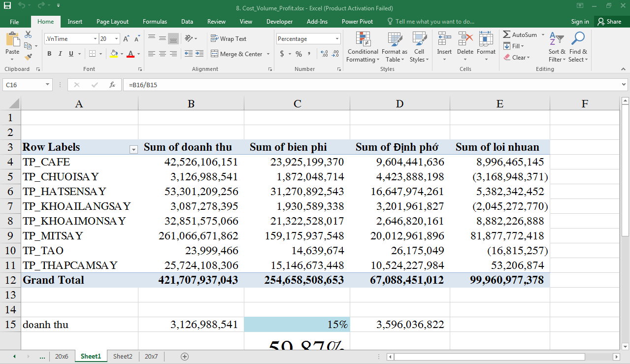Click the Sign in link
The image size is (630, 364).
[x=580, y=22]
